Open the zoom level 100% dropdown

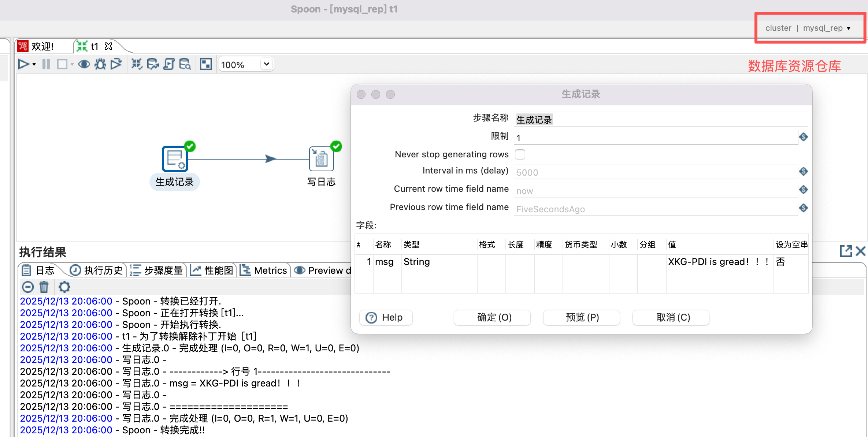[267, 64]
